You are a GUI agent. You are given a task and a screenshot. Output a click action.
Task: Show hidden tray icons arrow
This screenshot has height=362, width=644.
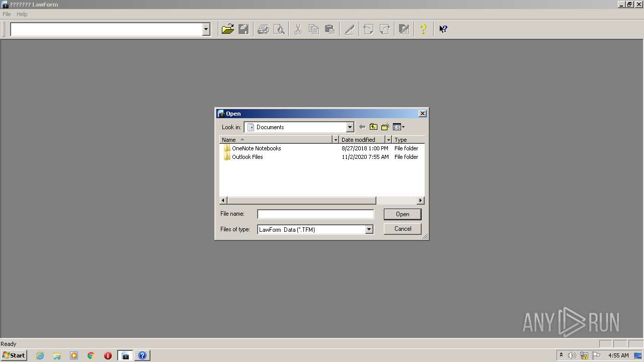(561, 355)
